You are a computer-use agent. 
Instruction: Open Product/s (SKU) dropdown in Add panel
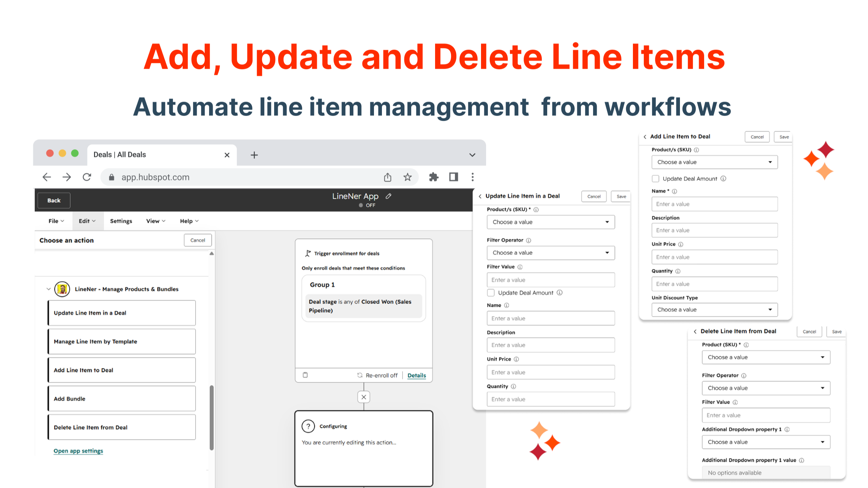click(x=715, y=162)
